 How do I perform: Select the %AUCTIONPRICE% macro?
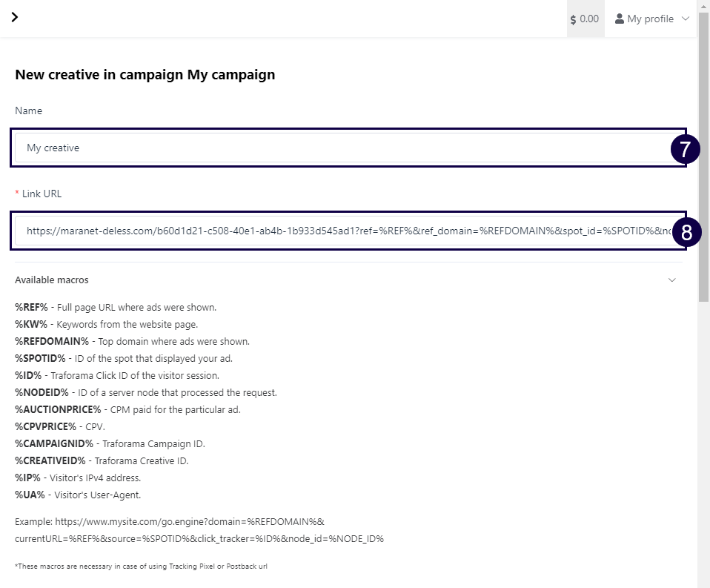[58, 409]
